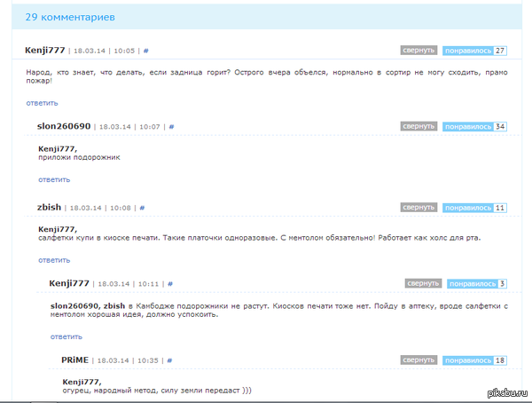This screenshot has height=403, width=532.
Task: Collapse Kenji777's first comment with свернуть
Action: tap(419, 51)
